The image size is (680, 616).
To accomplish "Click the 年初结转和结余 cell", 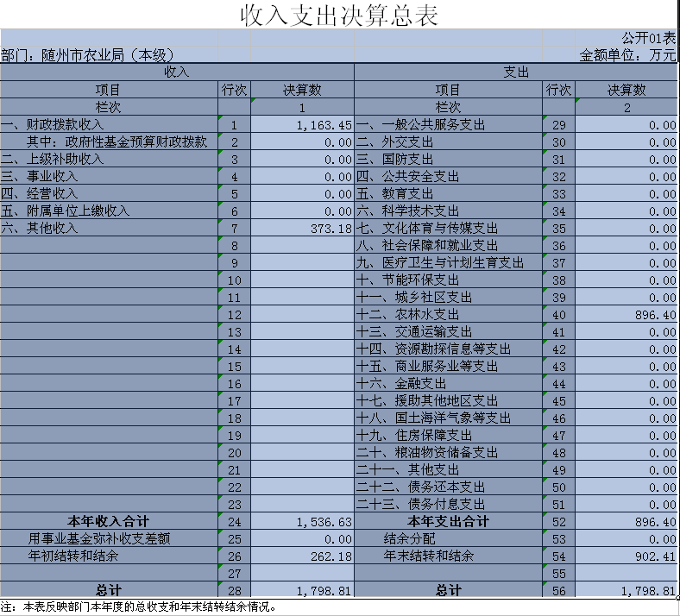I will click(x=73, y=556).
